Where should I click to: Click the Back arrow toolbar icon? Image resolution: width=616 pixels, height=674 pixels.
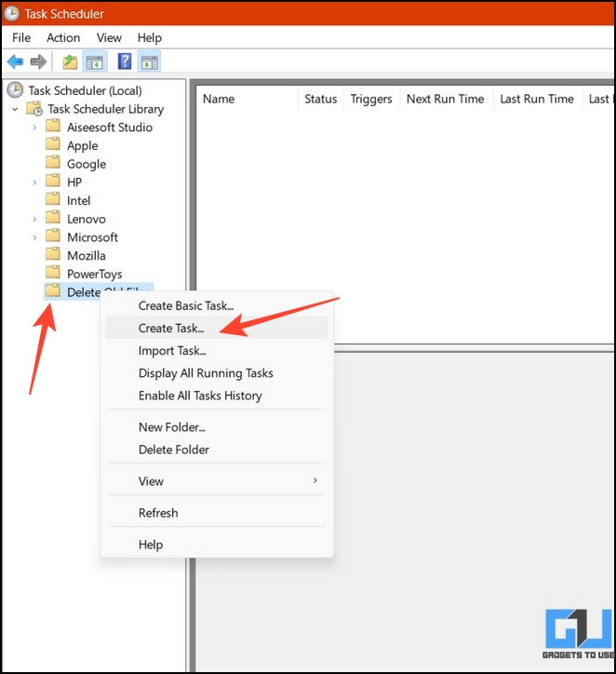15,62
